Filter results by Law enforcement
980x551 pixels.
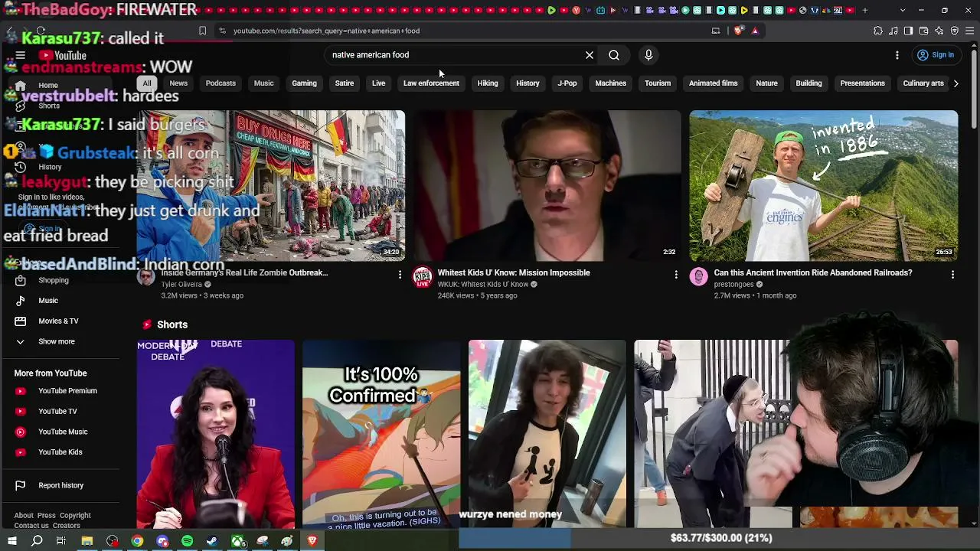click(431, 83)
